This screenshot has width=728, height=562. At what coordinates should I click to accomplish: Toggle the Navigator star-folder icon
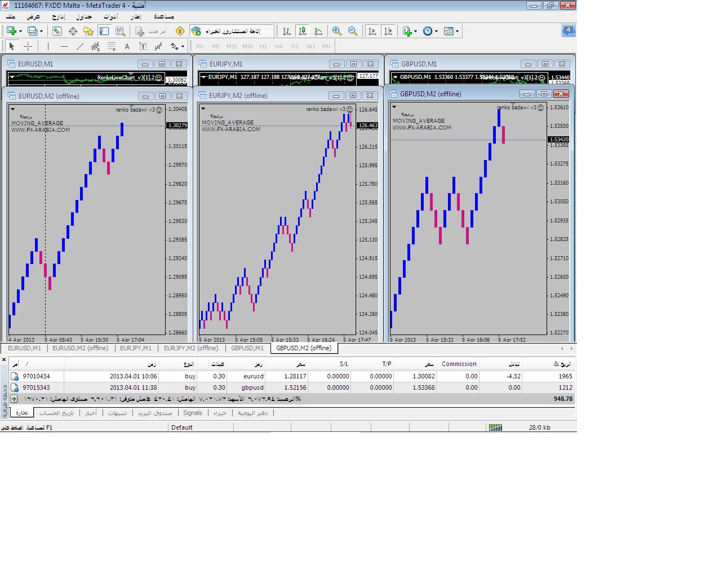[x=88, y=31]
